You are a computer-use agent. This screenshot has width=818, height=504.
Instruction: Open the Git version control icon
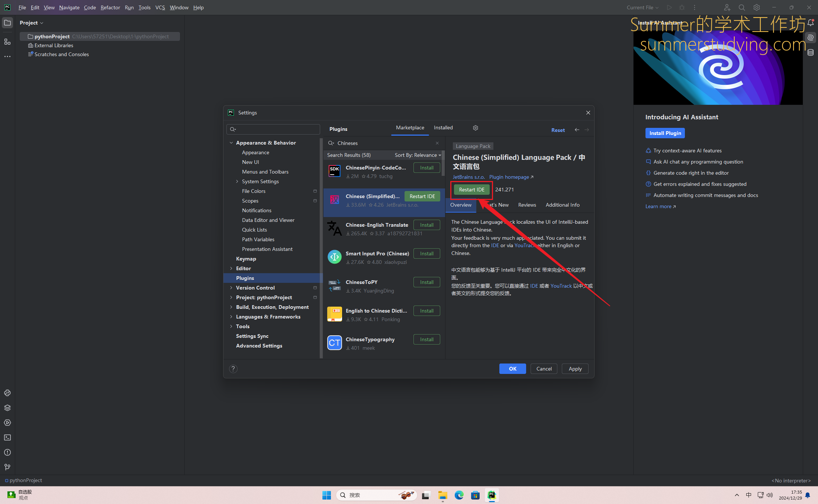coord(7,467)
